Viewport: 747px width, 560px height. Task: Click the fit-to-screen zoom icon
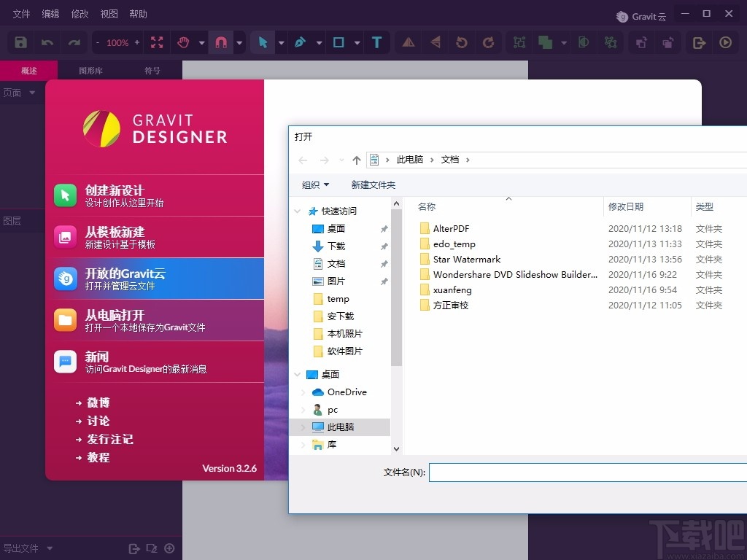(x=157, y=42)
